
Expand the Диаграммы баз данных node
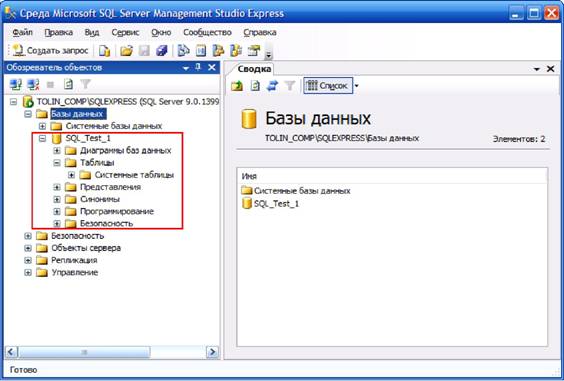coord(56,151)
